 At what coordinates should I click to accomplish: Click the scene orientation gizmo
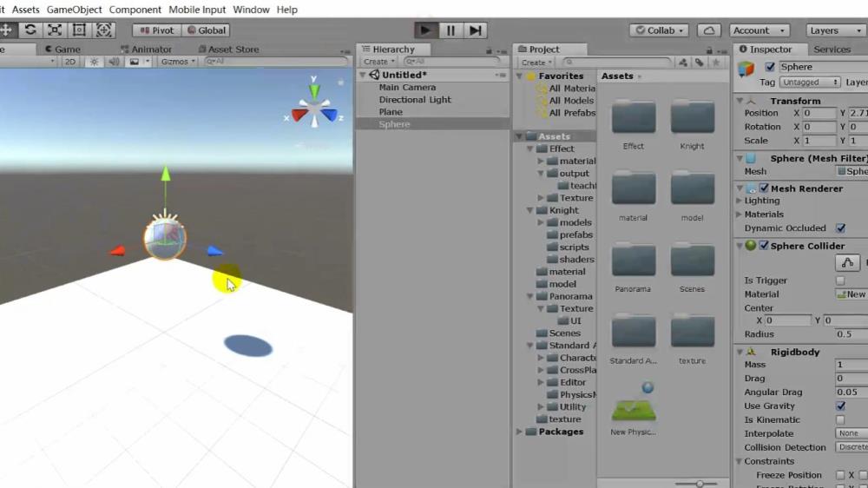tap(314, 109)
